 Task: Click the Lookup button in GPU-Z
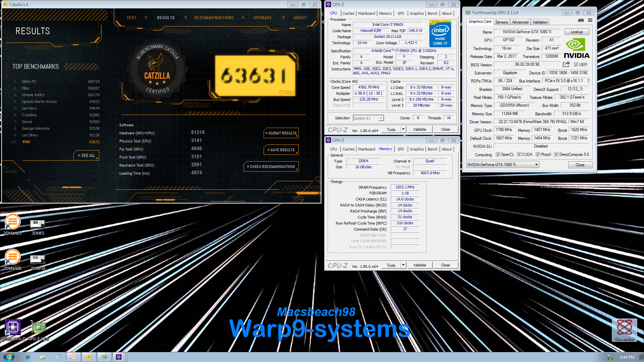point(577,32)
